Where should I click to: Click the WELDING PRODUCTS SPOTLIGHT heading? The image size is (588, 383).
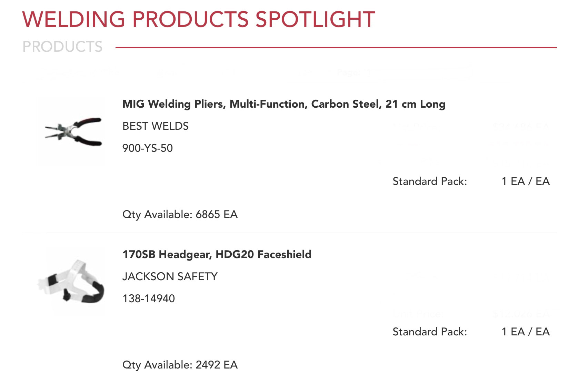click(199, 19)
